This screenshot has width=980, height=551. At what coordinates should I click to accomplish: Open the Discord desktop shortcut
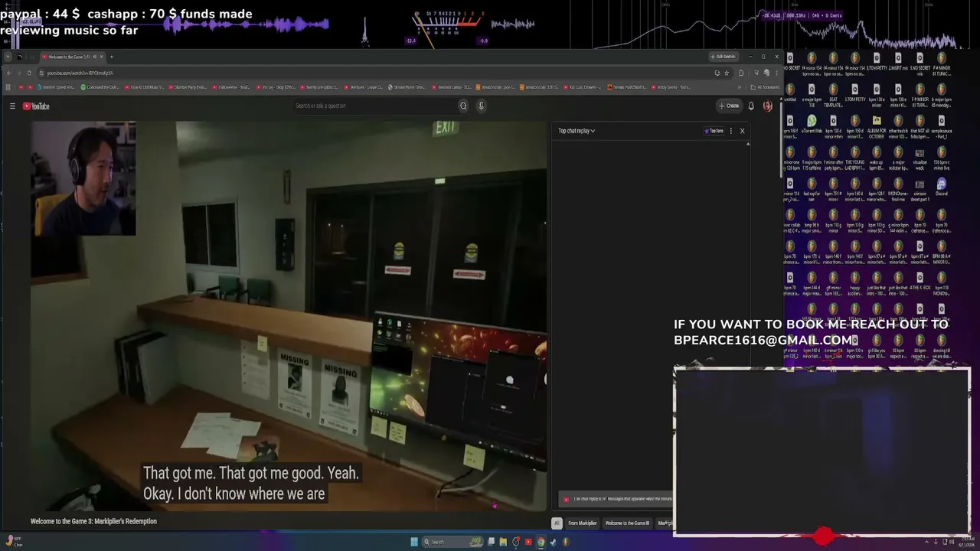pyautogui.click(x=941, y=186)
